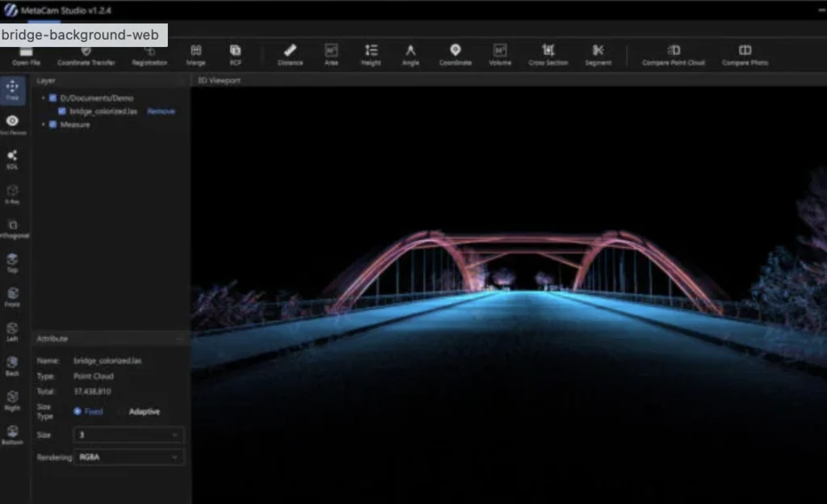
Task: Open the Segment scissors tool
Action: [x=598, y=55]
